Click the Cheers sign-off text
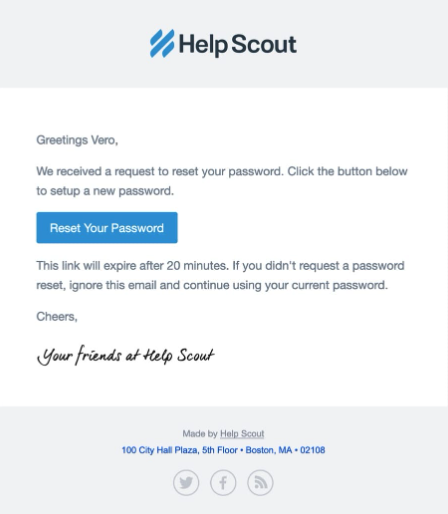Viewport: 448px width, 514px height. [x=57, y=317]
